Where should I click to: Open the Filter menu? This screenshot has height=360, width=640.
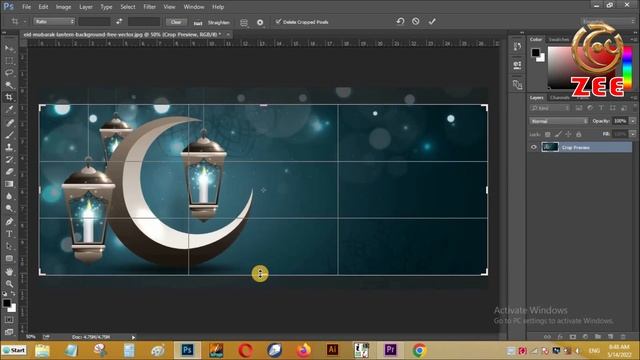click(x=149, y=7)
